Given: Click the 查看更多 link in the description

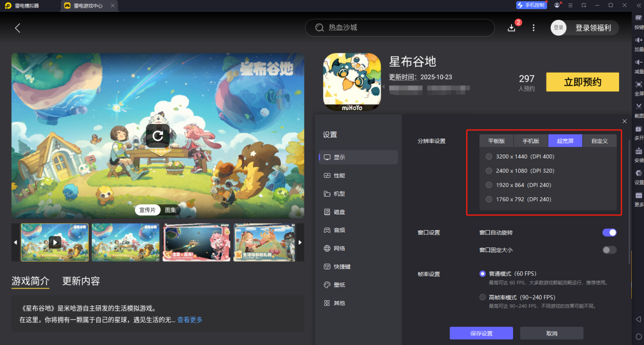Looking at the screenshot, I should coord(189,320).
